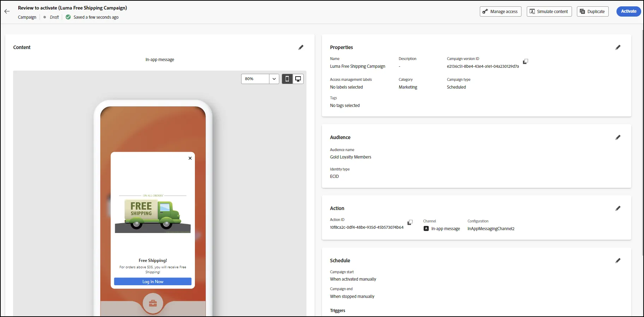This screenshot has height=317, width=644.
Task: Edit the Audience section pencil icon
Action: [x=618, y=137]
